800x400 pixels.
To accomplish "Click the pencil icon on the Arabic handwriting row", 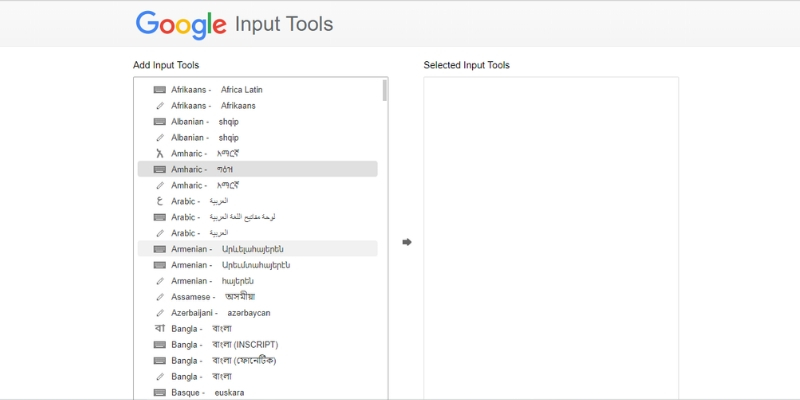I will click(160, 233).
